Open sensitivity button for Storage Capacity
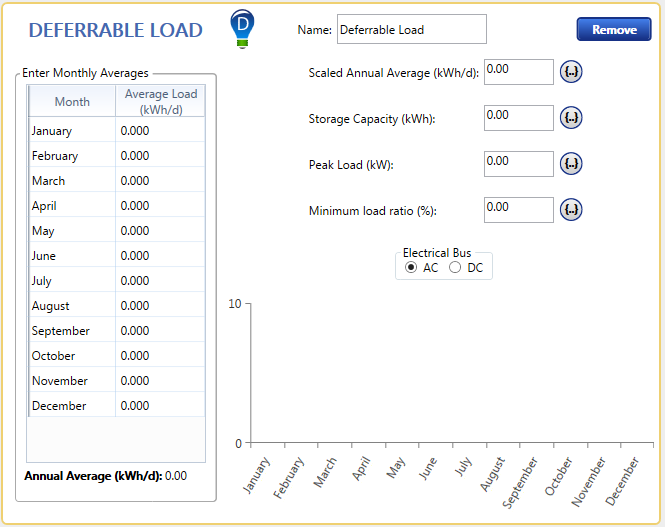665x527 pixels. 571,118
